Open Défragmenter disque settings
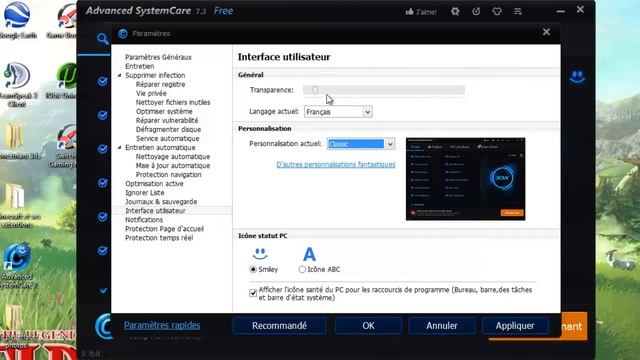This screenshot has width=640, height=360. pos(168,129)
